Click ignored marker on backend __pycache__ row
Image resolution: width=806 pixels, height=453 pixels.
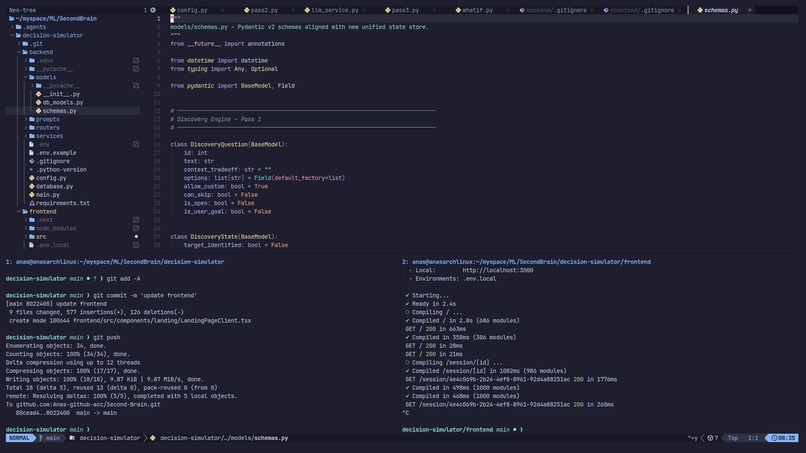(x=136, y=69)
